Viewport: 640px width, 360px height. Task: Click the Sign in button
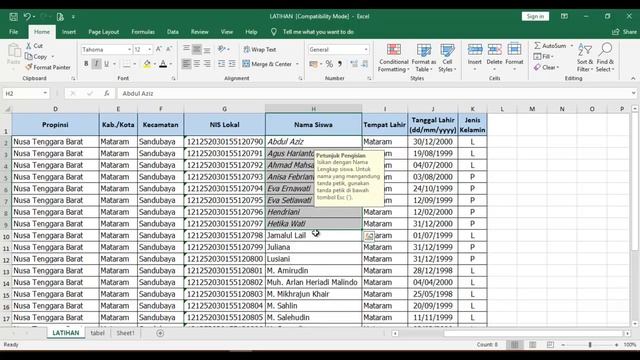pos(535,16)
